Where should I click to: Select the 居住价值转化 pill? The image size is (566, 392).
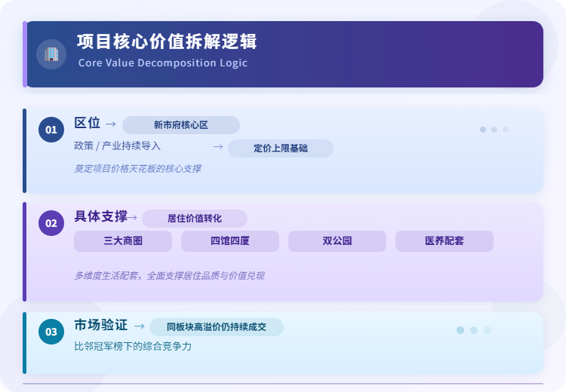[195, 219]
